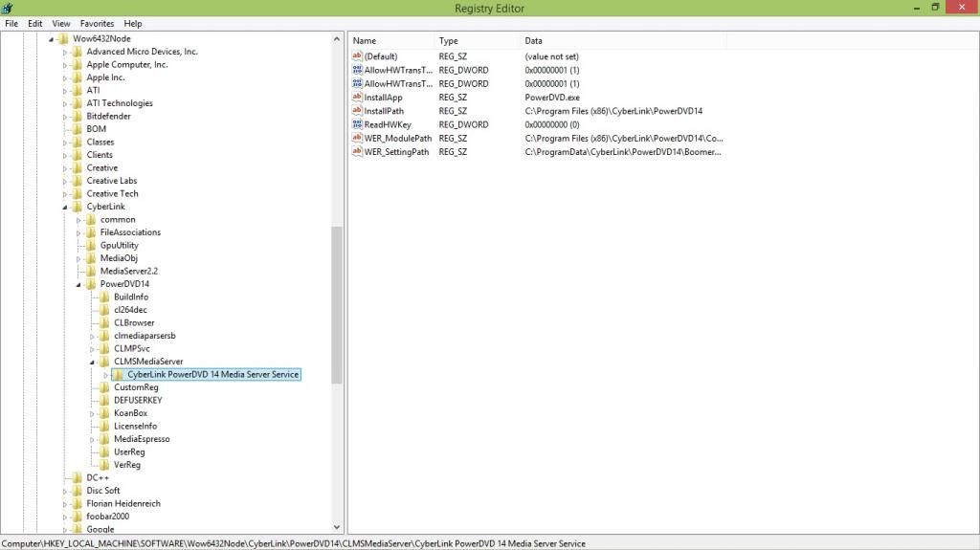The height and width of the screenshot is (550, 980).
Task: Click the tree scrollbar down arrow
Action: pos(337,527)
